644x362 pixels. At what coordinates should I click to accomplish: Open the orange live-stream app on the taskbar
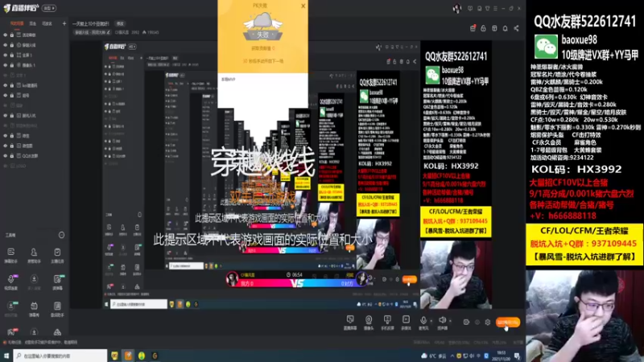coord(128,356)
